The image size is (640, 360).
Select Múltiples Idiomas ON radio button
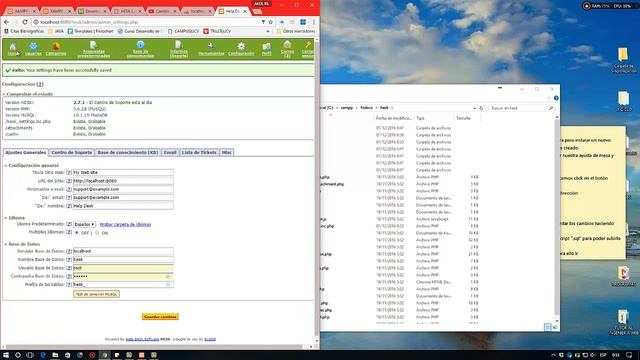click(x=97, y=233)
